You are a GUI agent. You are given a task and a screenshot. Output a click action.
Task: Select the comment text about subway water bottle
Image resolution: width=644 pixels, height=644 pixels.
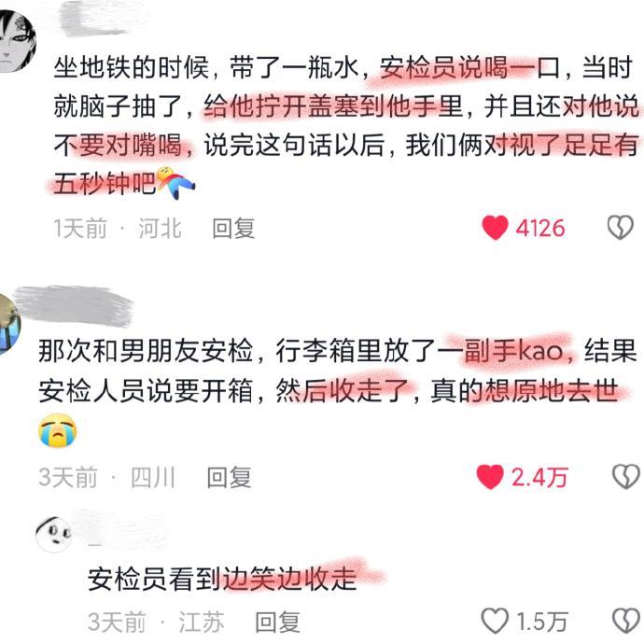(x=346, y=125)
